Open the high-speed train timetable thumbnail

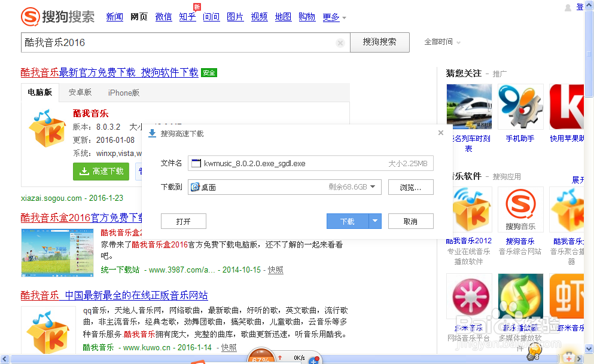tap(469, 107)
